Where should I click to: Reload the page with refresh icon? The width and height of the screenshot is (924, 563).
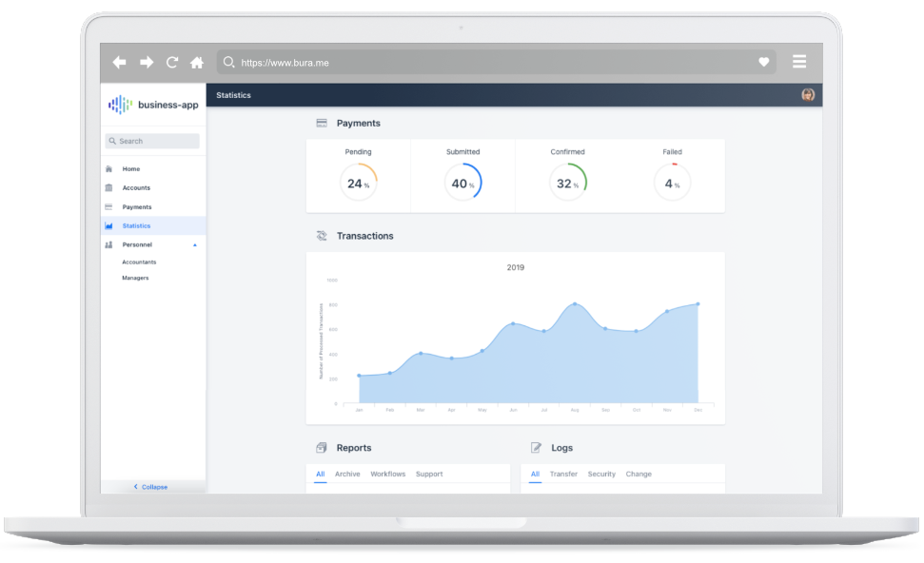pos(172,63)
